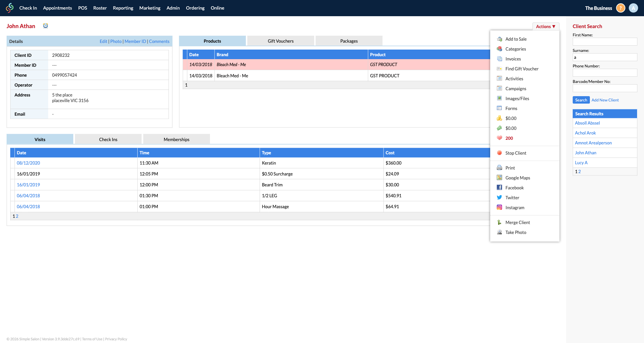The width and height of the screenshot is (644, 343).
Task: Collapse the Actions dropdown
Action: (546, 26)
